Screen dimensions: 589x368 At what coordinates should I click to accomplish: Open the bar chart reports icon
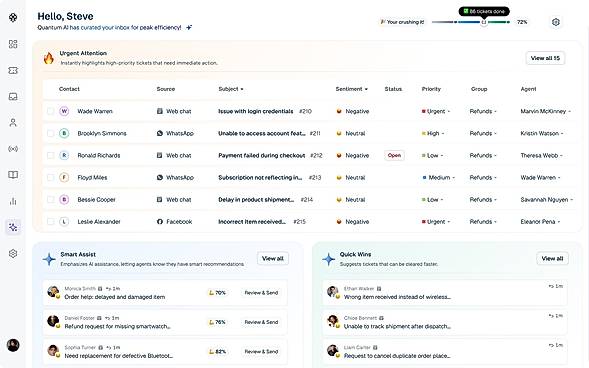(13, 201)
